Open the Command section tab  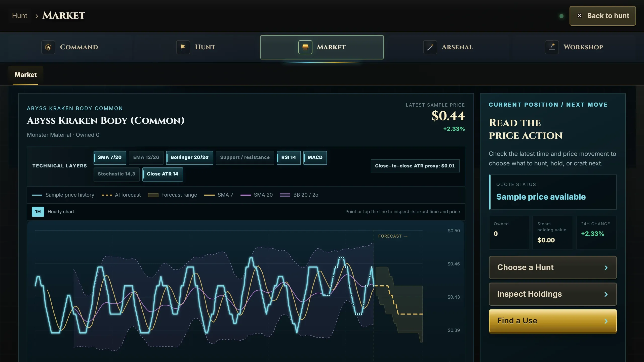tap(70, 47)
